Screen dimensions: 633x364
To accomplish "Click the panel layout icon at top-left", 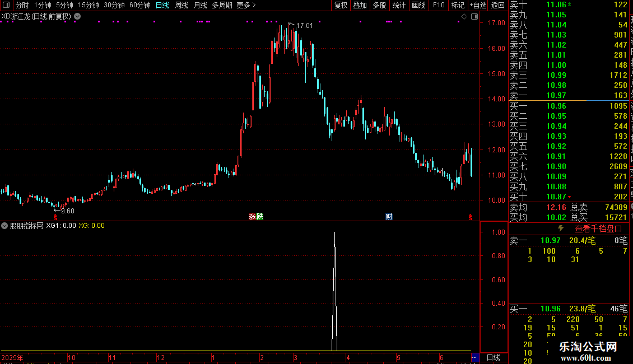I will click(6, 5).
